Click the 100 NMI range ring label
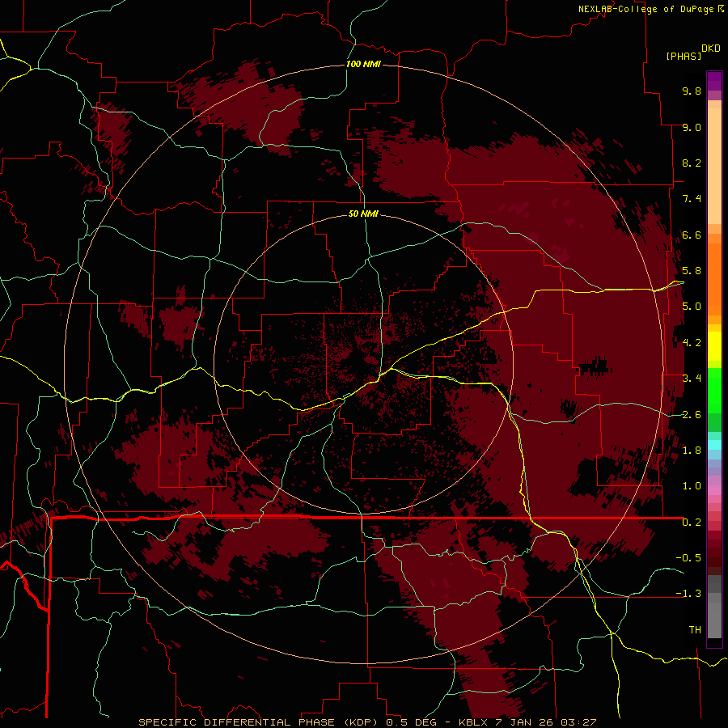 363,64
